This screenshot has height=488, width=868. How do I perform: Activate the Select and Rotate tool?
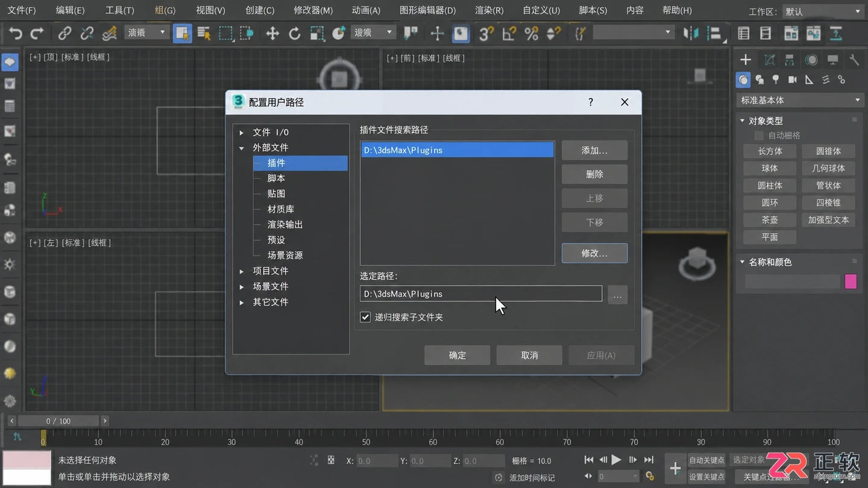[x=295, y=33]
